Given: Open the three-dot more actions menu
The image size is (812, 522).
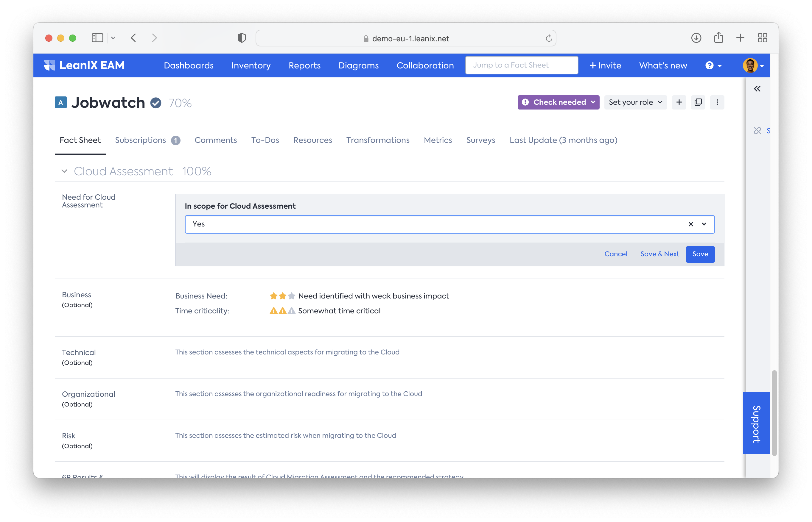Looking at the screenshot, I should 717,102.
